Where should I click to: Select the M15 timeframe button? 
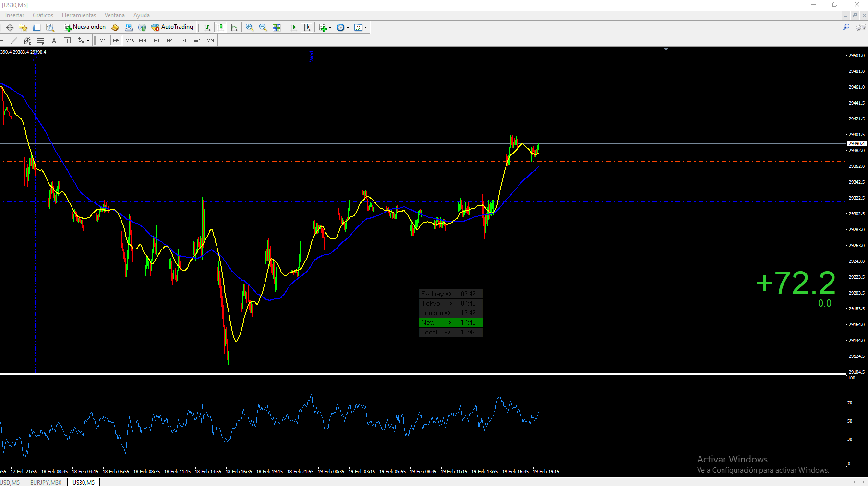tap(130, 41)
